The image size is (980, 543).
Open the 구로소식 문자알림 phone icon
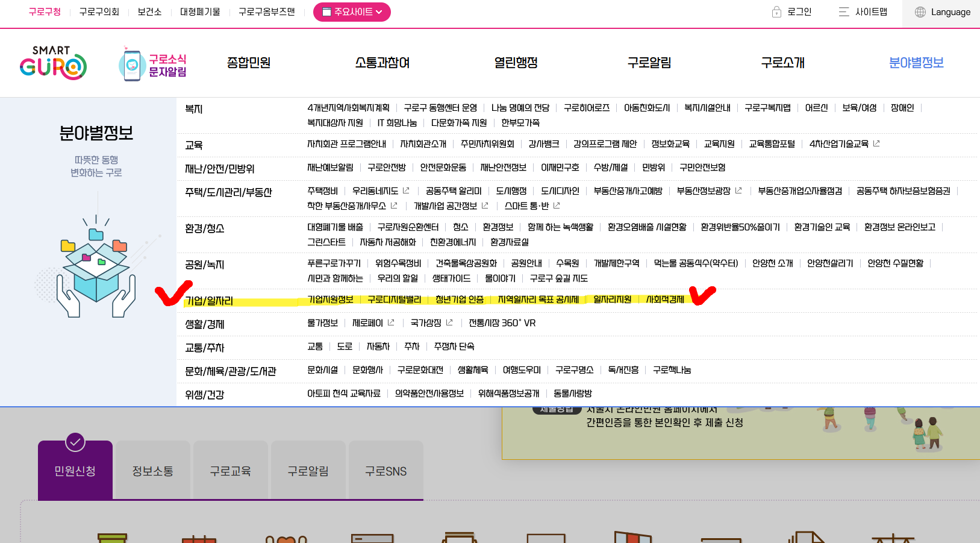pyautogui.click(x=131, y=64)
